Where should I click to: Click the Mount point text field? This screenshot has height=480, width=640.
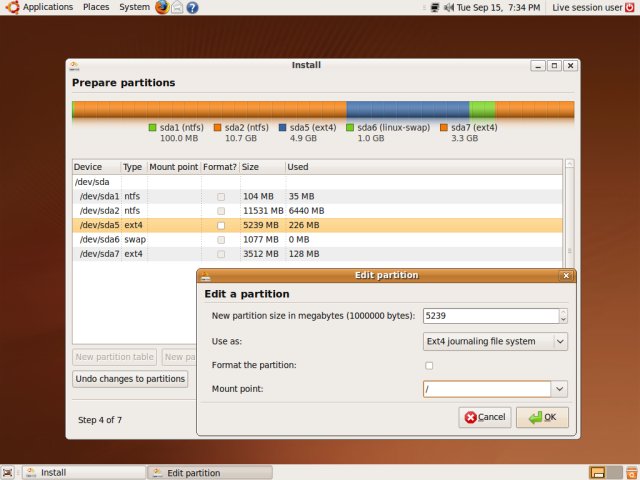click(x=487, y=389)
